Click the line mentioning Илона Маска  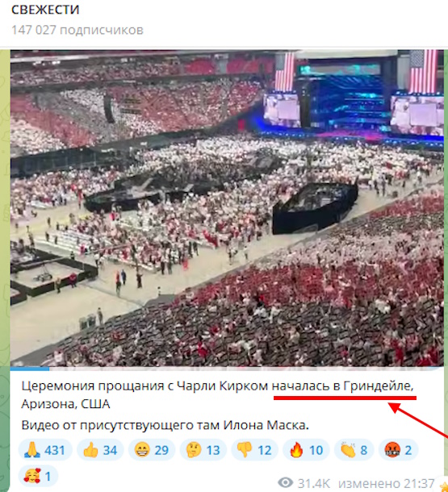(x=165, y=426)
